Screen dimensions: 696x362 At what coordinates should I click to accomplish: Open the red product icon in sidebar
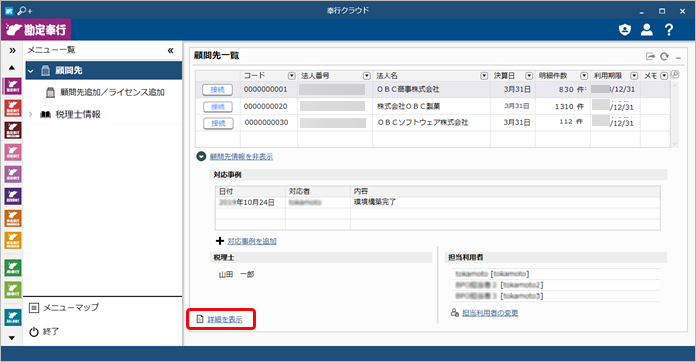click(13, 108)
